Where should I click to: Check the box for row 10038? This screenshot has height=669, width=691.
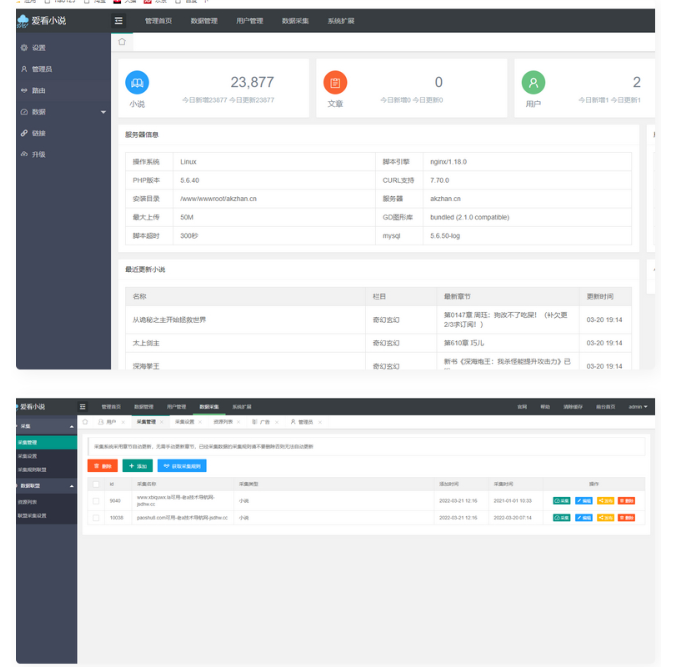pos(96,517)
